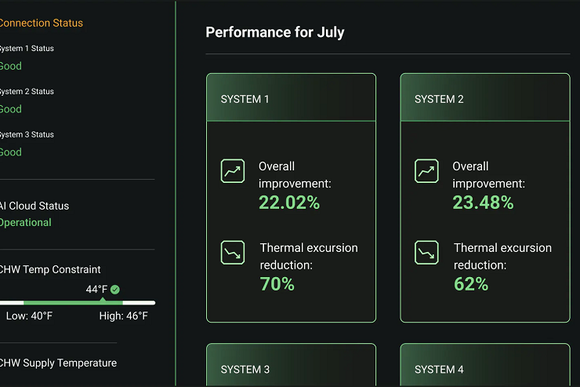Image resolution: width=580 pixels, height=387 pixels.
Task: Click the System 2 Status Good indicator
Action: [11, 109]
